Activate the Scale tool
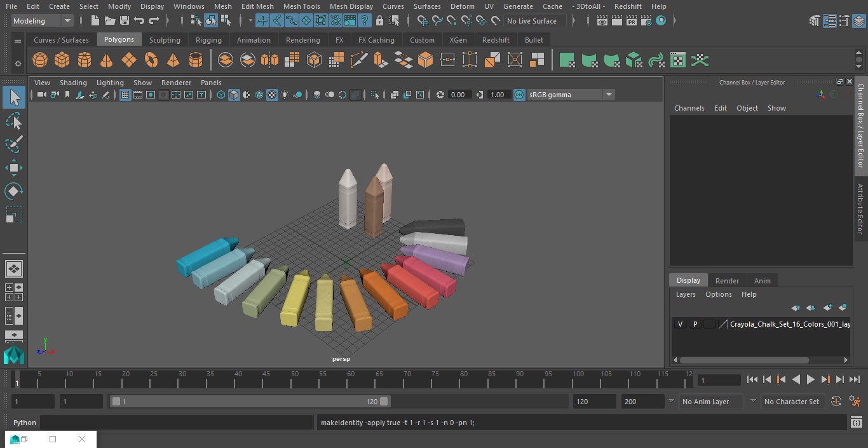This screenshot has height=448, width=868. point(14,215)
